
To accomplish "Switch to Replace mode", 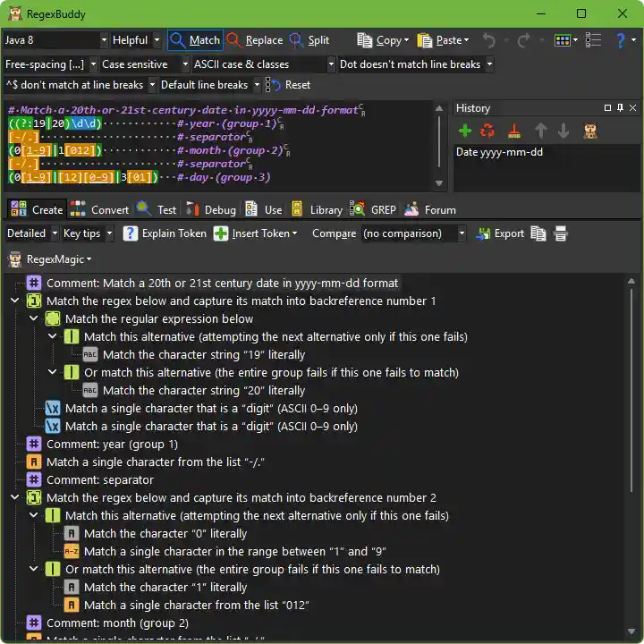I will 255,40.
